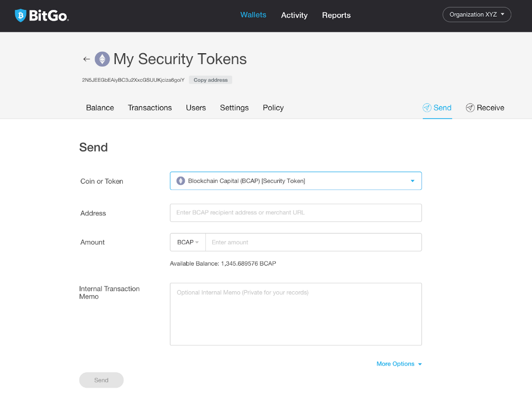Focus the Enter amount field
This screenshot has height=412, width=532.
pos(313,242)
